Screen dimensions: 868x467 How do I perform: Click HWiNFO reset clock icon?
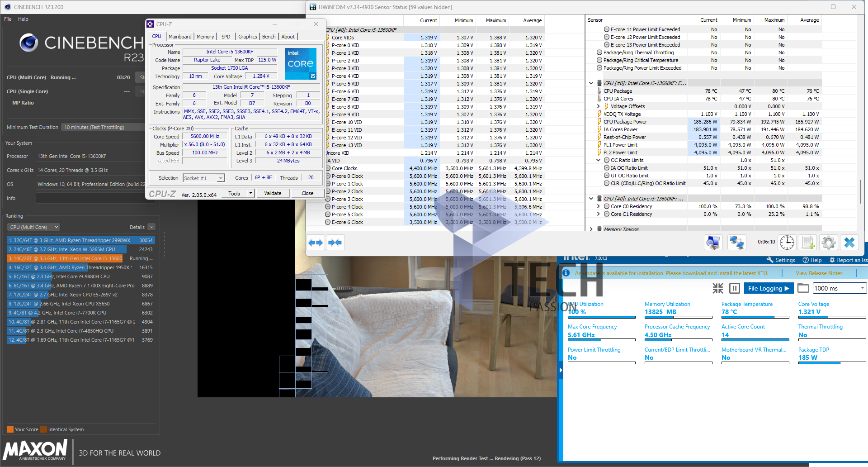787,243
